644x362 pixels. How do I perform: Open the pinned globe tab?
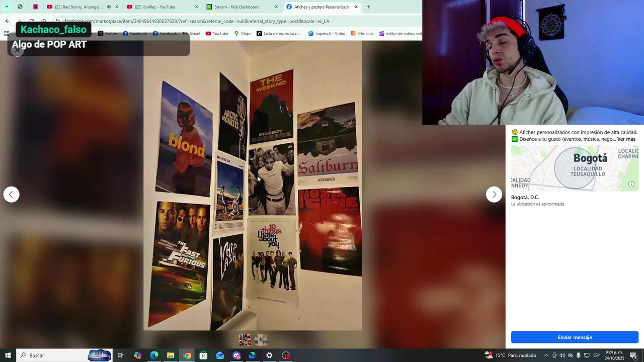tap(20, 7)
